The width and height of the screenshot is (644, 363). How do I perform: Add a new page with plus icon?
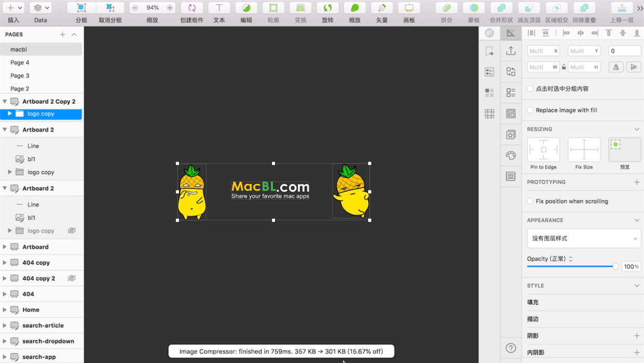[62, 34]
